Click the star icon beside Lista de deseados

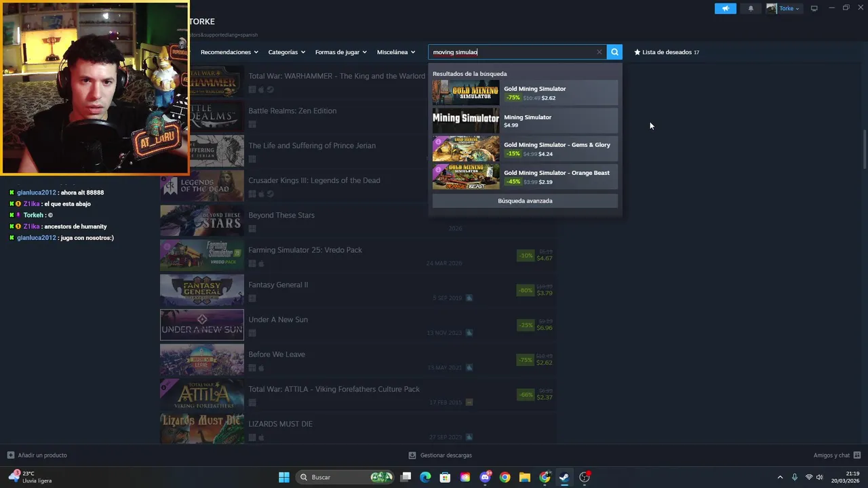(637, 52)
